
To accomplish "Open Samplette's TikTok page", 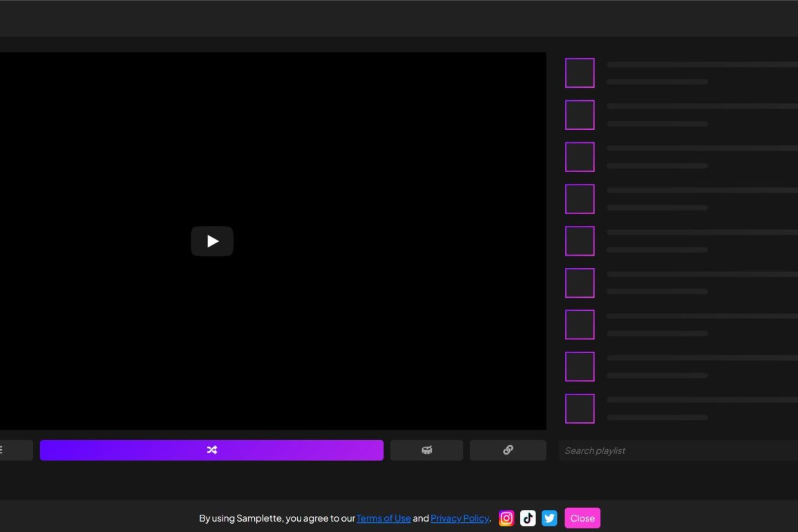I will click(528, 518).
